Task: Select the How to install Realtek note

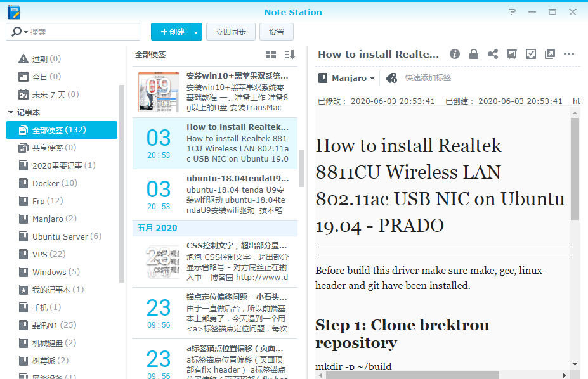Action: tap(215, 143)
